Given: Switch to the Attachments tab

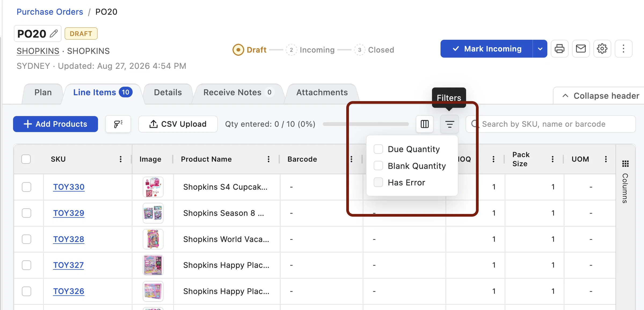Looking at the screenshot, I should pyautogui.click(x=322, y=92).
